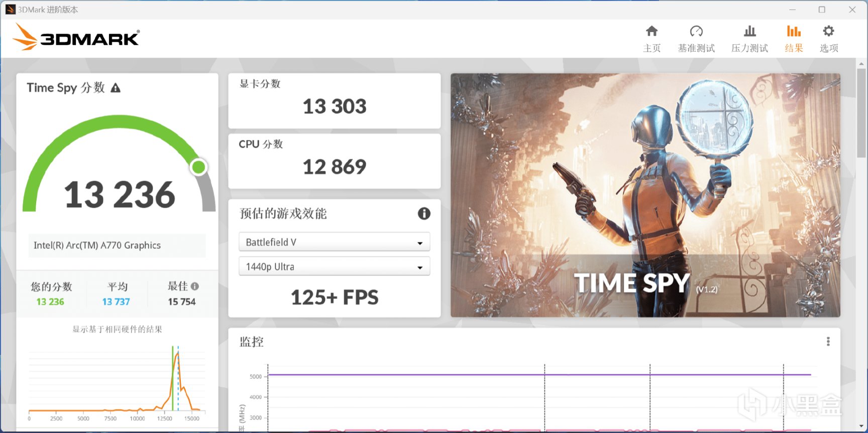868x433 pixels.
Task: Click the scrollbar up arrow
Action: pos(861,64)
